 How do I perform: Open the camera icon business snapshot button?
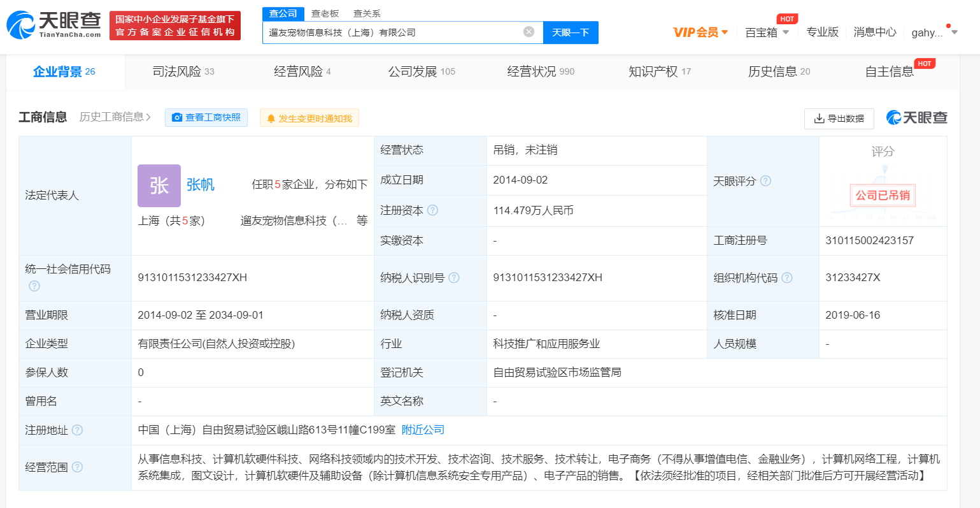206,118
